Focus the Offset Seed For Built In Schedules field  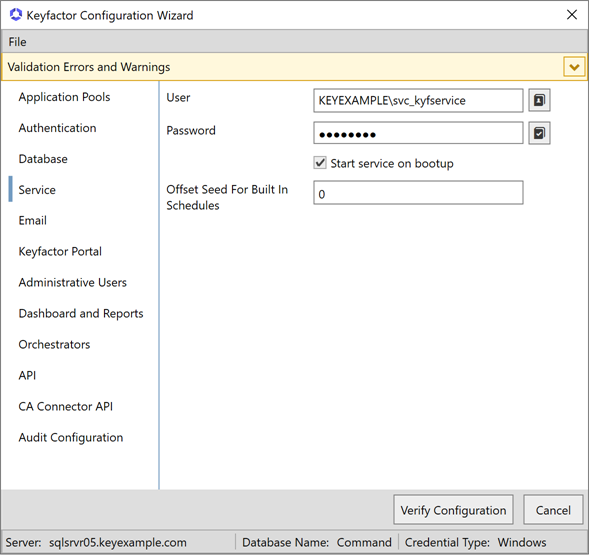[x=418, y=193]
